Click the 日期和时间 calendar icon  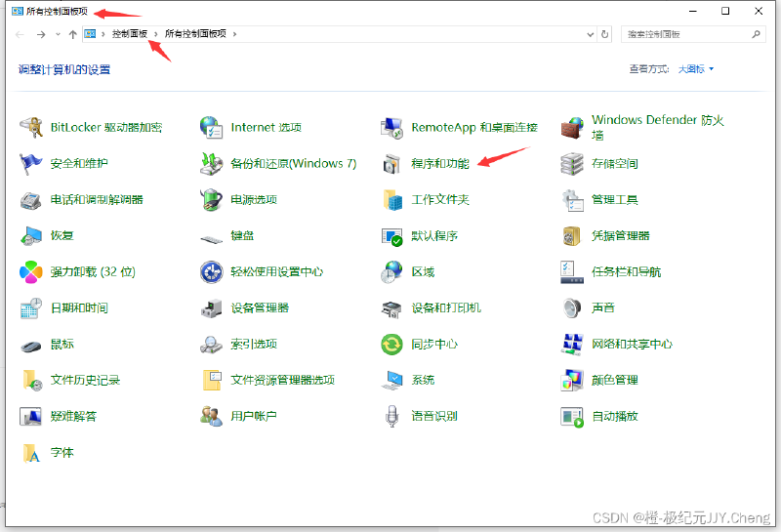coord(31,308)
